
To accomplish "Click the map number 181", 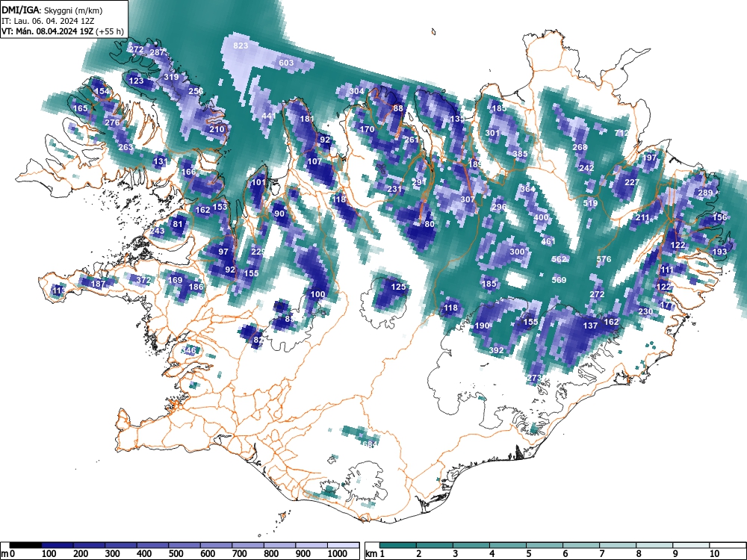I will pyautogui.click(x=307, y=119).
